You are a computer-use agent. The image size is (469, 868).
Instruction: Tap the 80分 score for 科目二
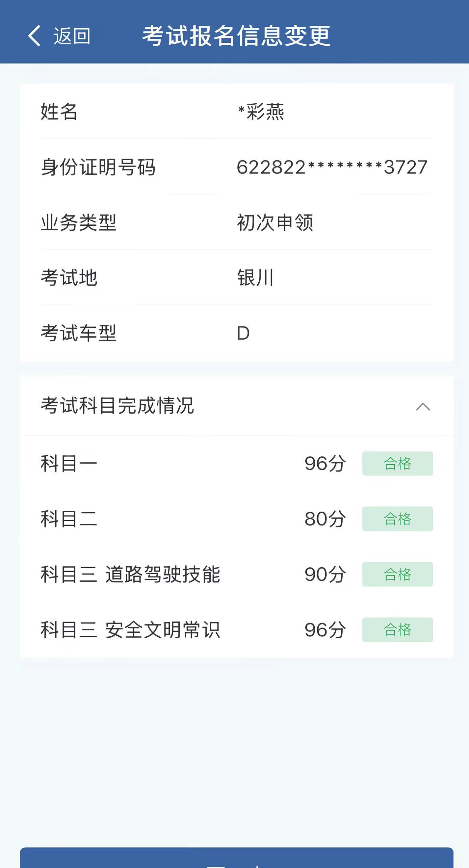click(x=325, y=519)
